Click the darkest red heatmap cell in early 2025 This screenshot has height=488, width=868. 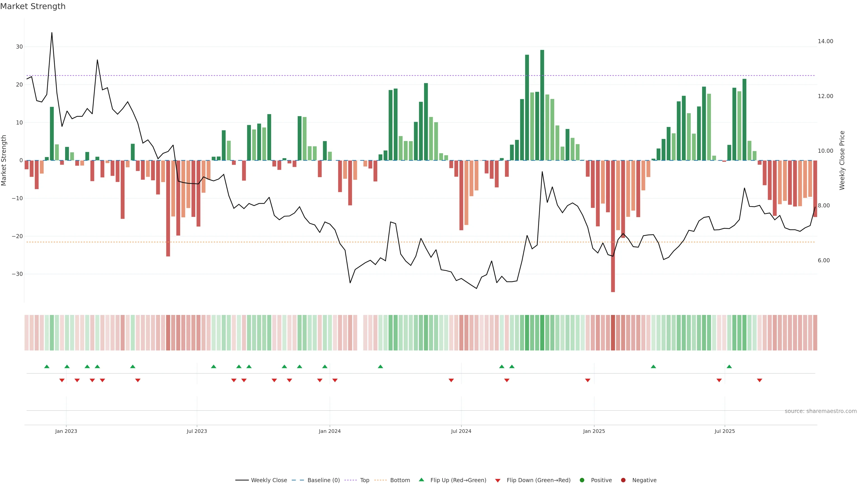click(613, 332)
